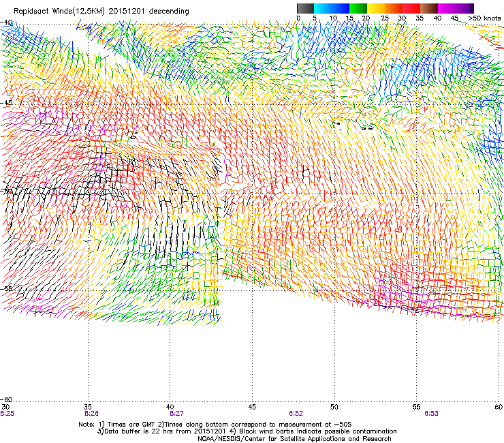The image size is (504, 443).
Task: Click the green 15-20 knots color segment
Action: [358, 8]
